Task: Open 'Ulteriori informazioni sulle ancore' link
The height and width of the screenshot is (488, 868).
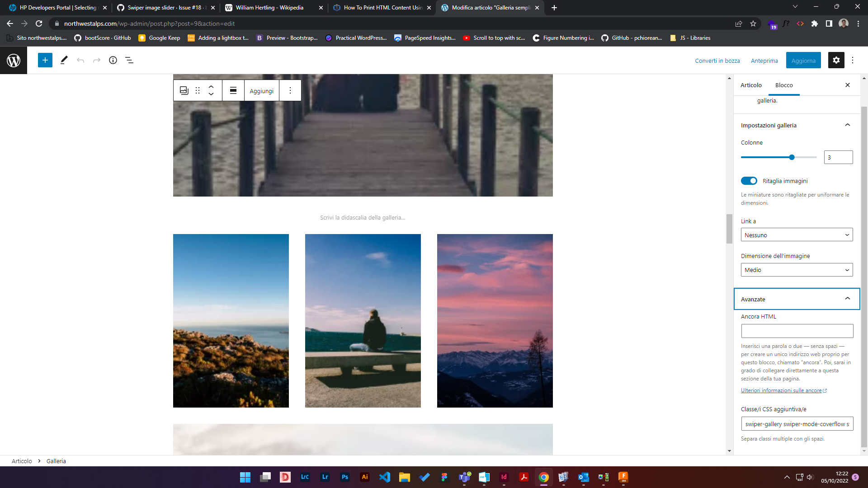Action: coord(781,390)
